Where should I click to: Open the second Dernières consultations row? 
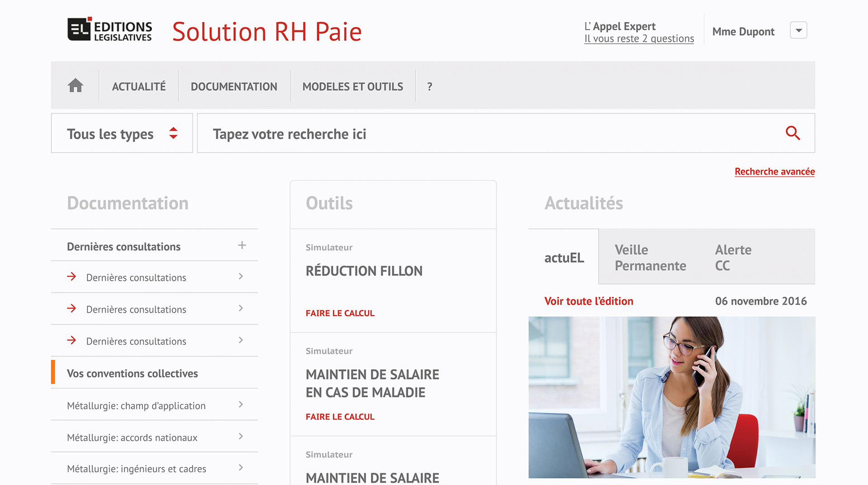tap(155, 309)
